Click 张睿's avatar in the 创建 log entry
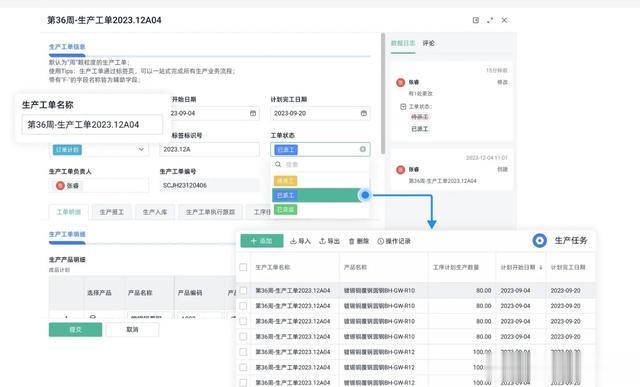This screenshot has width=640, height=387. [x=400, y=169]
